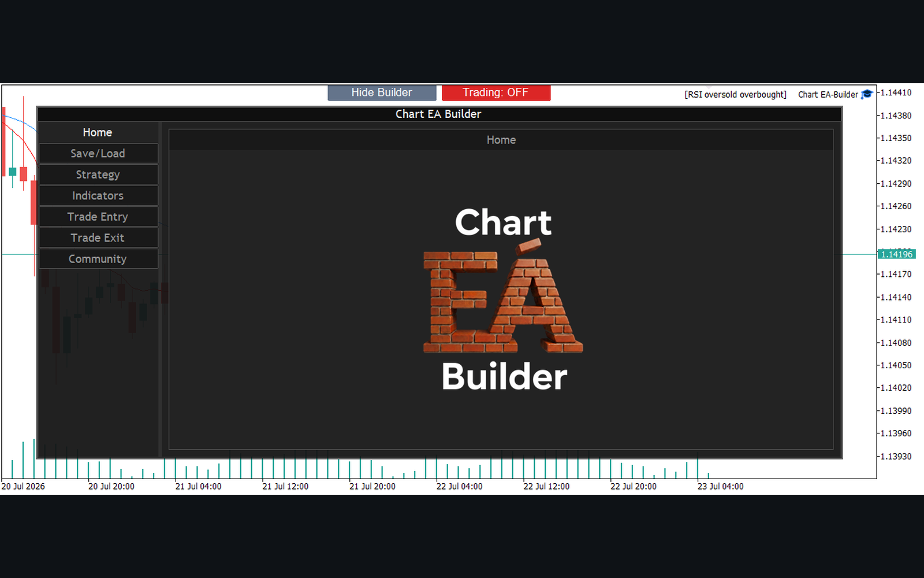Open the Trade Entry panel
Image resolution: width=924 pixels, height=578 pixels.
point(98,217)
